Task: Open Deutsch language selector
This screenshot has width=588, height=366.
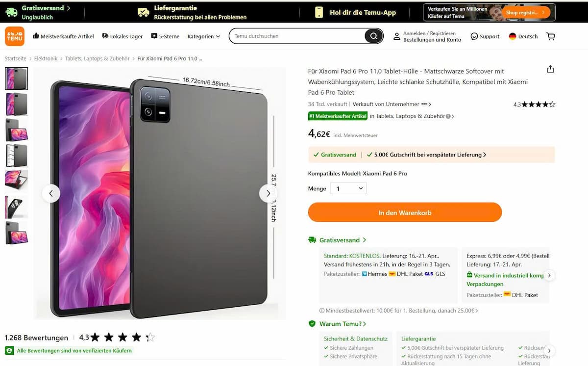Action: (x=523, y=36)
